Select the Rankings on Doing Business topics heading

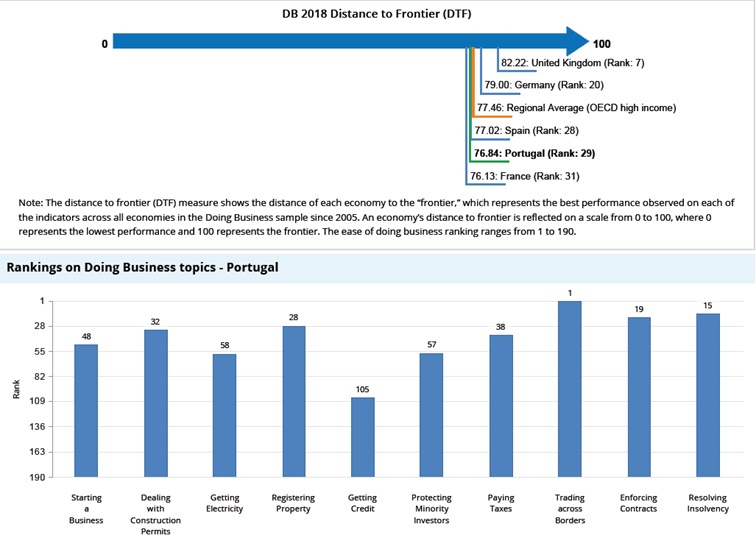coord(142,267)
